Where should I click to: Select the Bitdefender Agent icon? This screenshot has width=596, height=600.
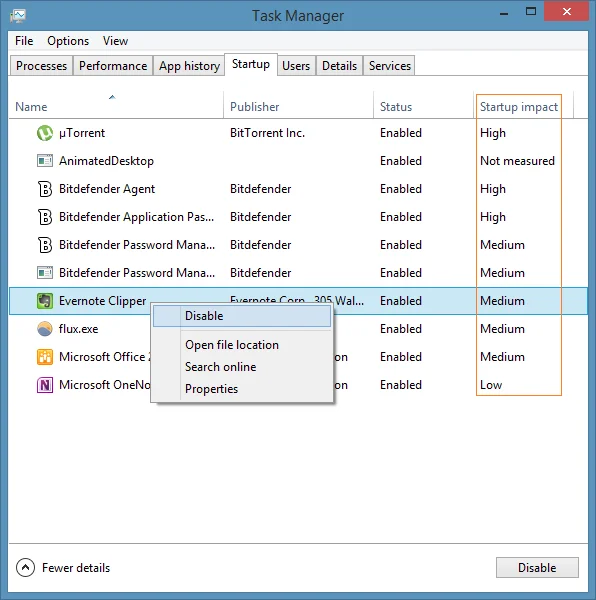[45, 189]
